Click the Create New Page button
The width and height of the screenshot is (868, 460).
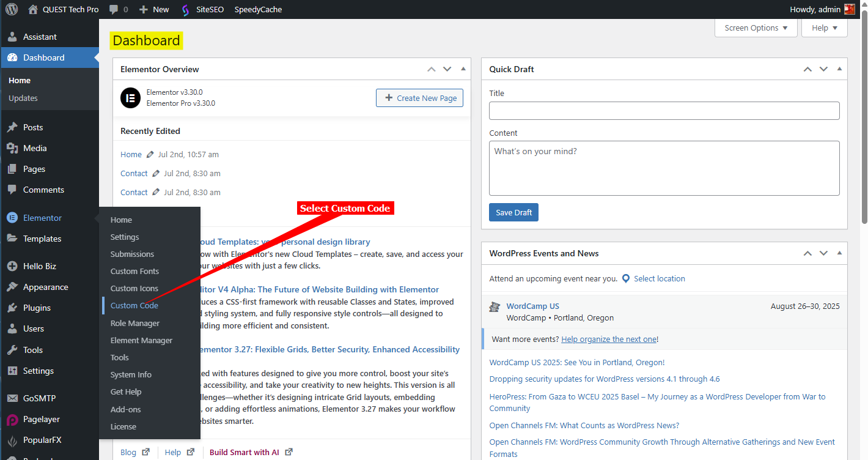point(419,98)
